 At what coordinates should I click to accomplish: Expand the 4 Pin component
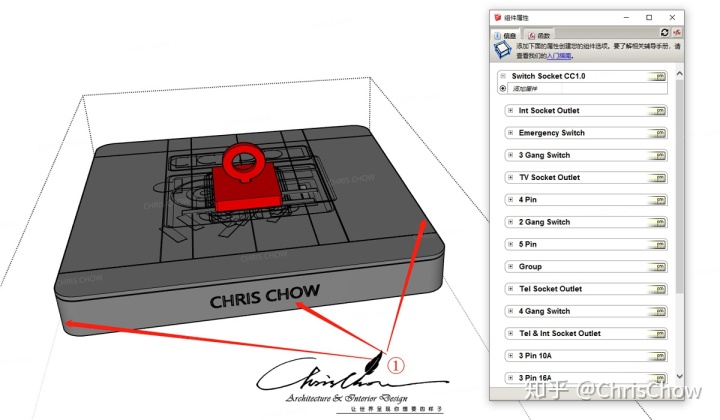tap(510, 200)
